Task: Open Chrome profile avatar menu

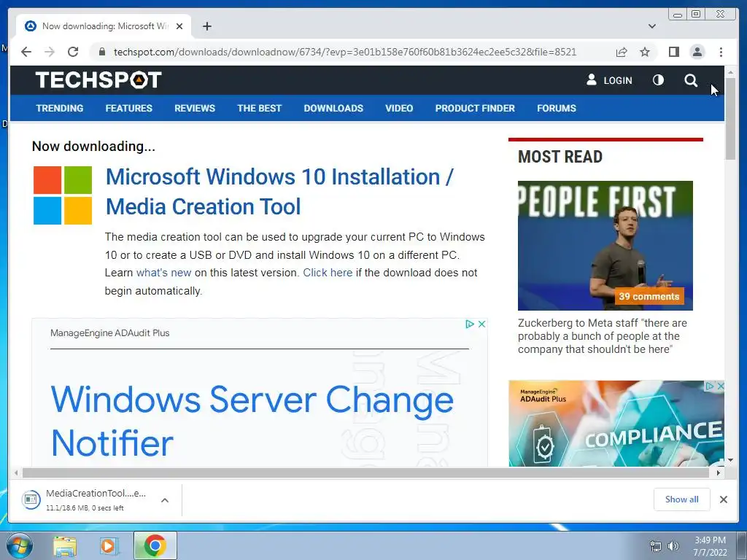Action: click(697, 52)
